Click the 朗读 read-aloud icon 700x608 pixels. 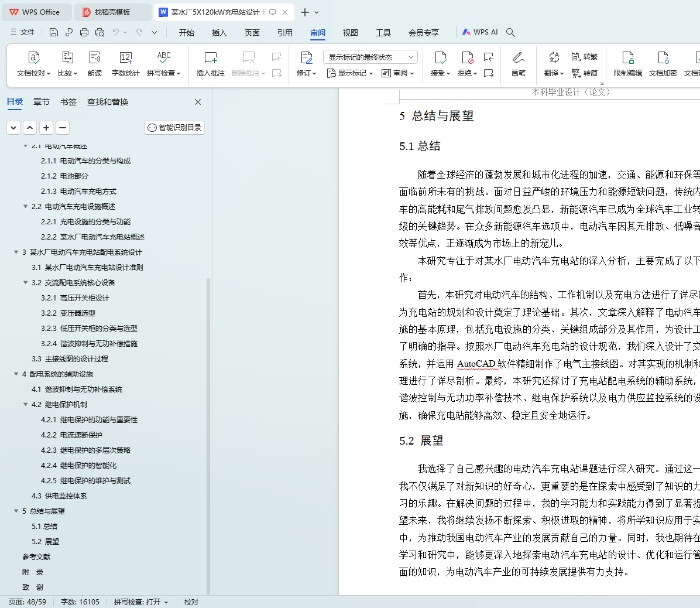pyautogui.click(x=95, y=58)
